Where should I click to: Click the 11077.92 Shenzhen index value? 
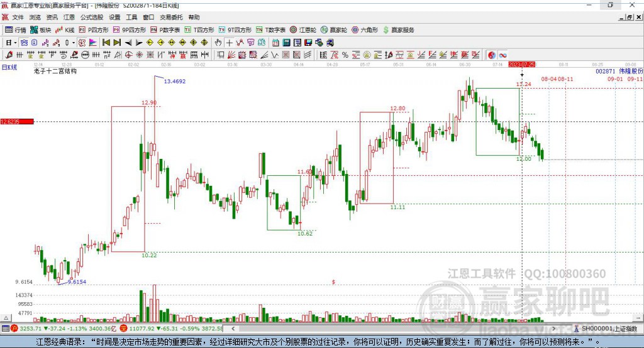coord(142,329)
